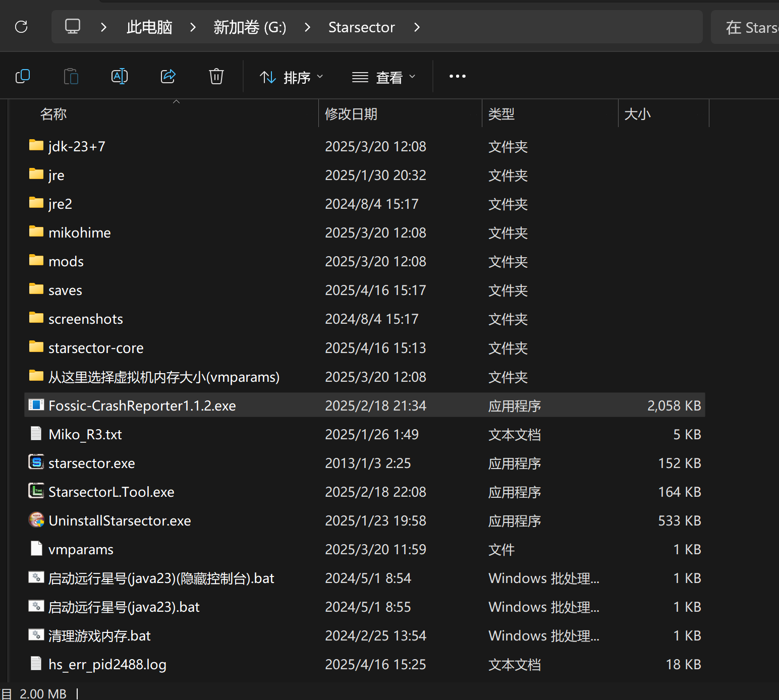Click the Delete trash icon
This screenshot has height=700, width=779.
click(216, 76)
